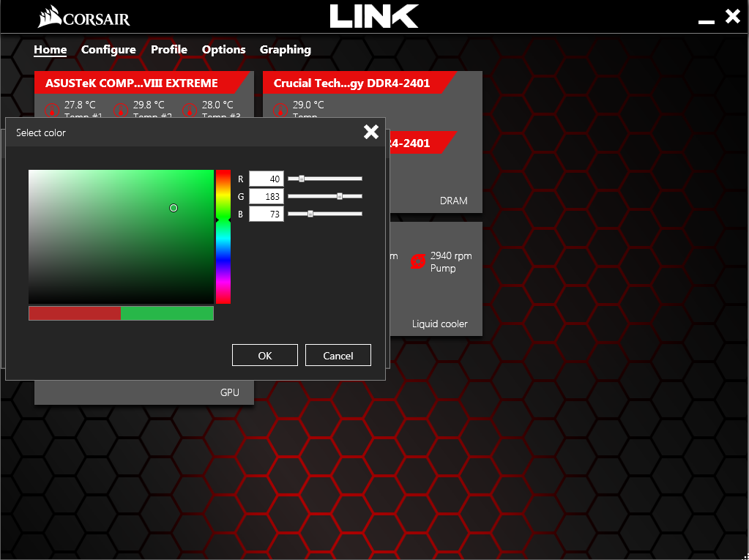The height and width of the screenshot is (560, 749).
Task: Click the Corsair logo
Action: (84, 17)
